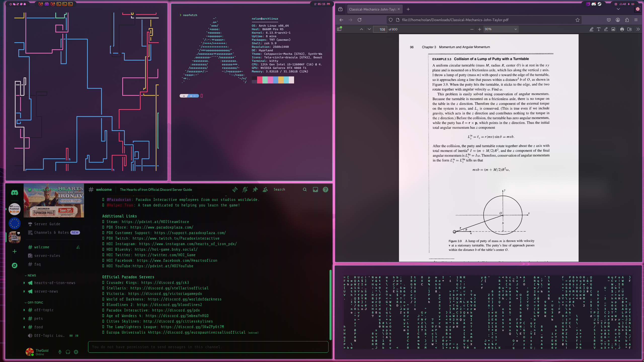Screen dimensions: 644x362
Task: Open the palette icon in top bar
Action: (21, 4)
